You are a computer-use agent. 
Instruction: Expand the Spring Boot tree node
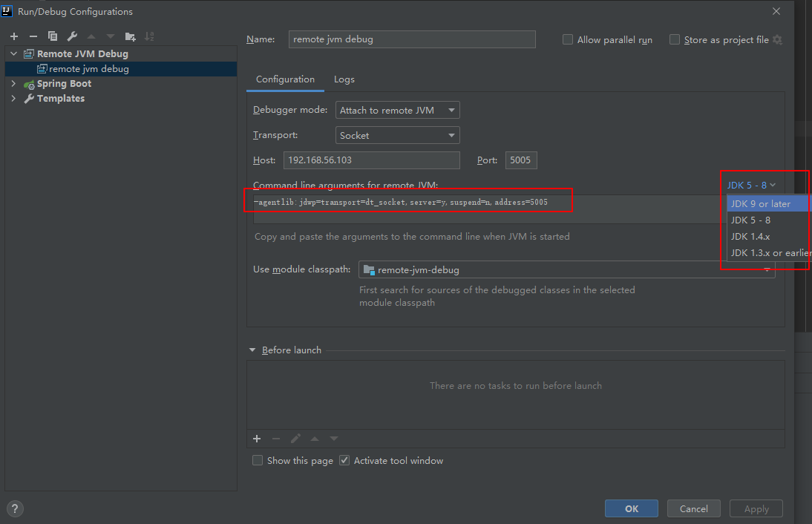pyautogui.click(x=14, y=83)
